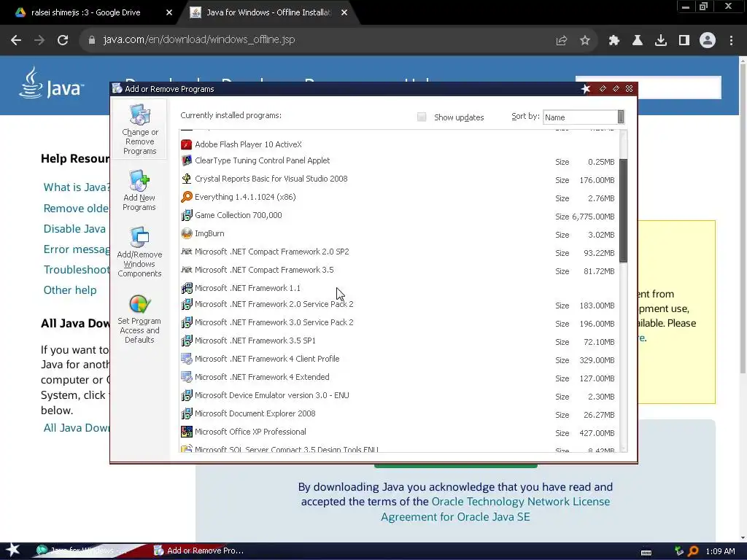Open Chrome profile avatar icon
The width and height of the screenshot is (747, 560).
(x=708, y=41)
